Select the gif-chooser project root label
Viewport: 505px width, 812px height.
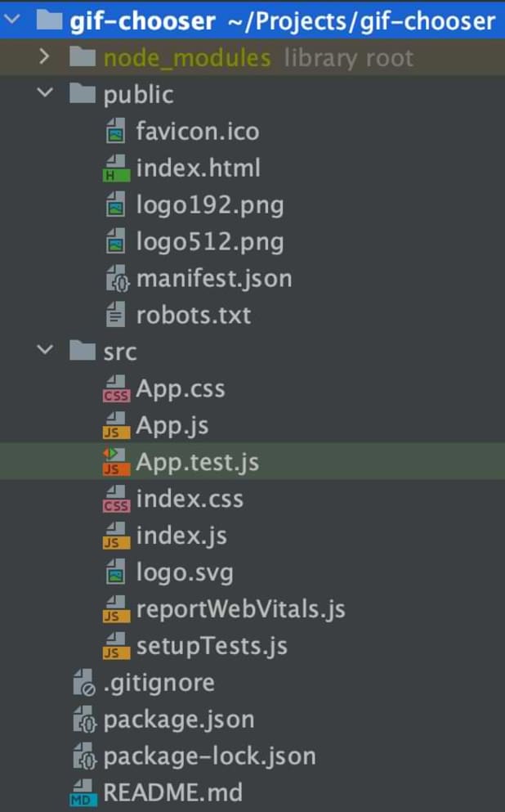click(142, 21)
